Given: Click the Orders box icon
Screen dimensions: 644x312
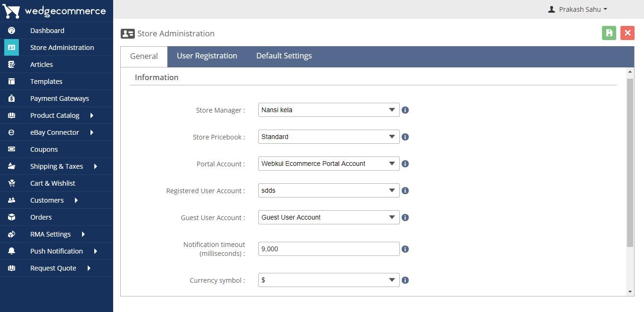Looking at the screenshot, I should pos(12,217).
